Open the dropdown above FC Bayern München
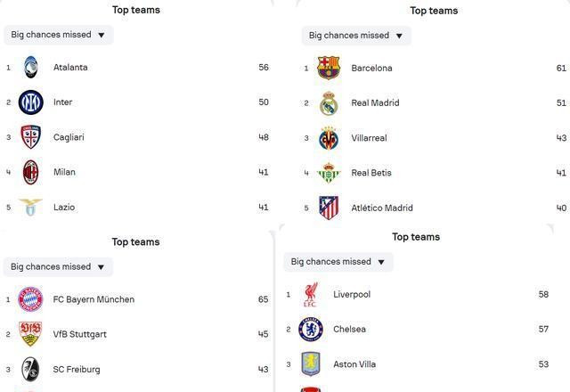This screenshot has width=570, height=392. point(58,267)
